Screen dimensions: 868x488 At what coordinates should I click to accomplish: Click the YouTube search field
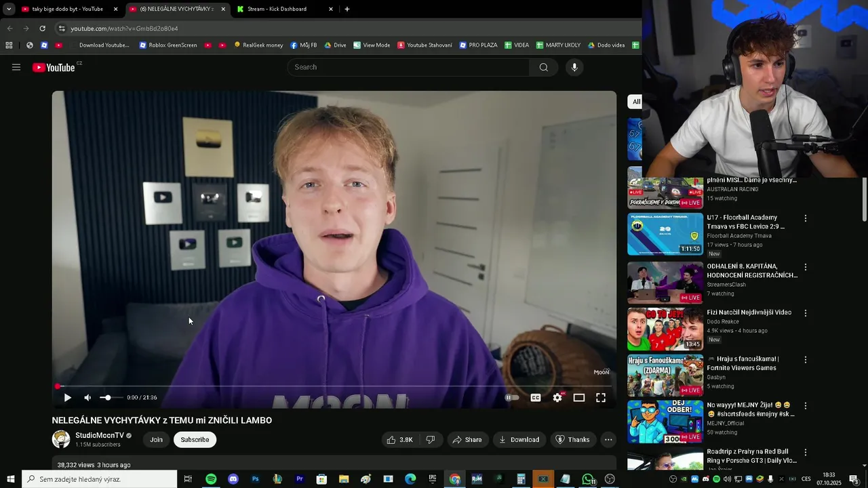409,67
